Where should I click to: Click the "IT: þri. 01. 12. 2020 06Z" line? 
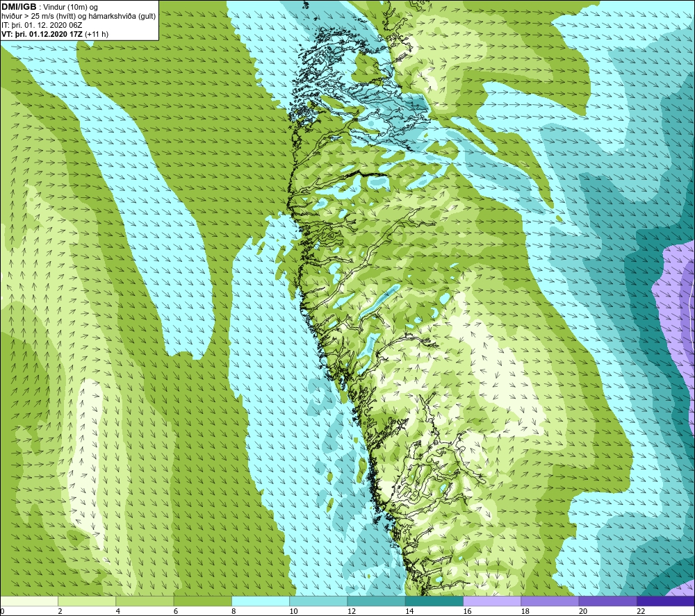pos(42,25)
